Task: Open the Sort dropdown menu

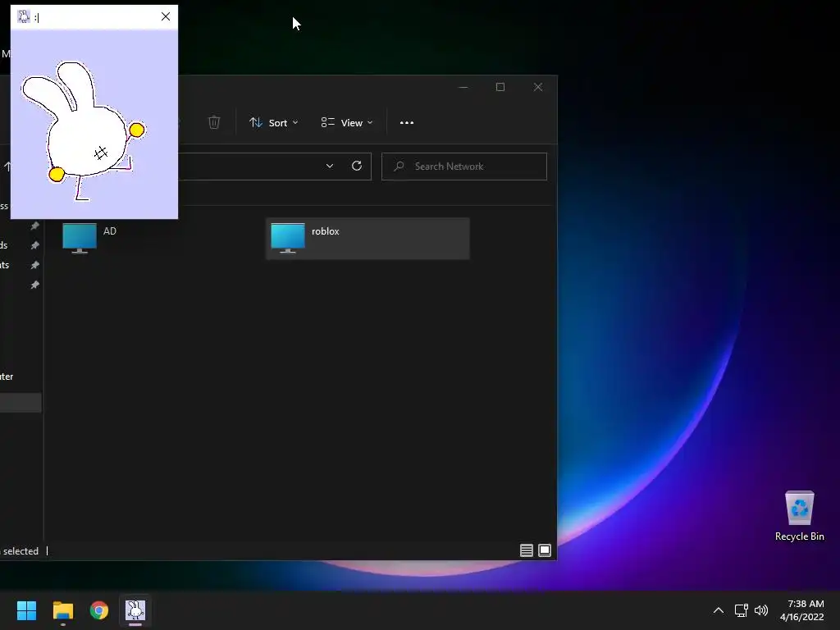Action: (274, 123)
